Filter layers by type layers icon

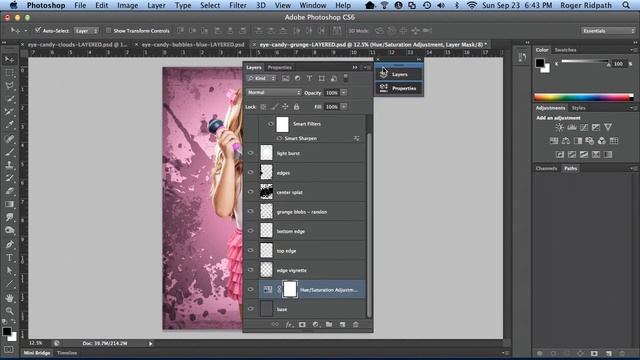tap(309, 78)
